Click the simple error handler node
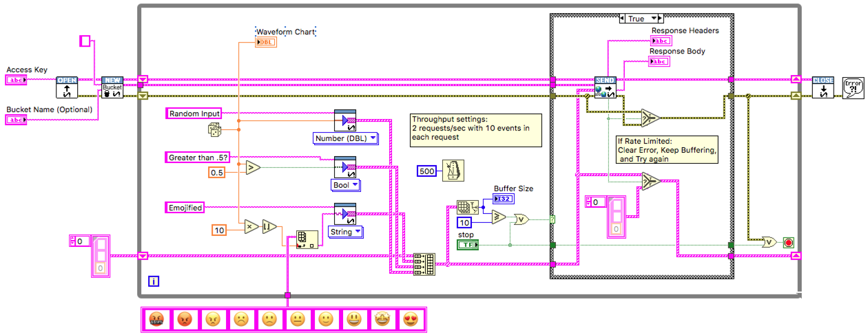The width and height of the screenshot is (868, 335). [854, 88]
